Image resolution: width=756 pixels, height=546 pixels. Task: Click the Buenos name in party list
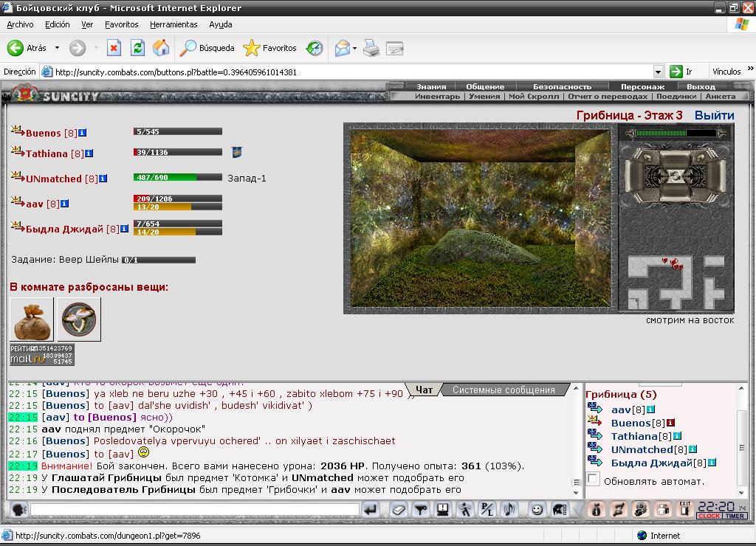(x=44, y=133)
